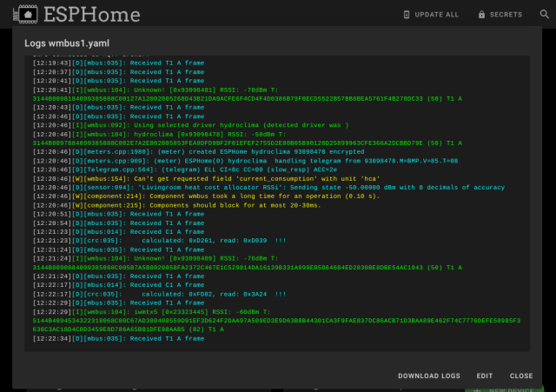The width and height of the screenshot is (556, 392).
Task: Click the Secrets lock icon
Action: click(481, 16)
